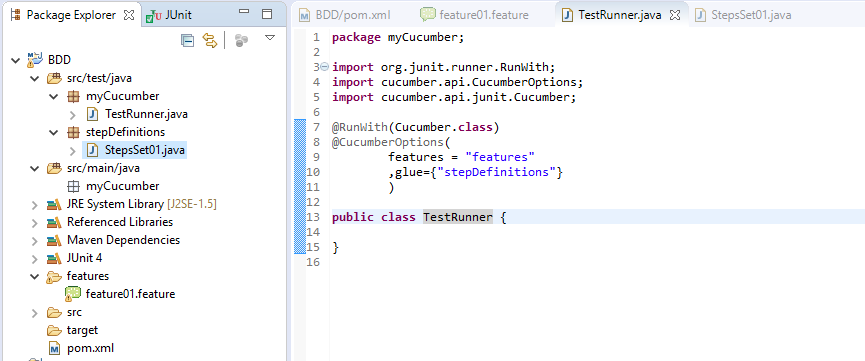Viewport: 865px width, 361px height.
Task: Collapse the stepDefinitions package
Action: 54,132
